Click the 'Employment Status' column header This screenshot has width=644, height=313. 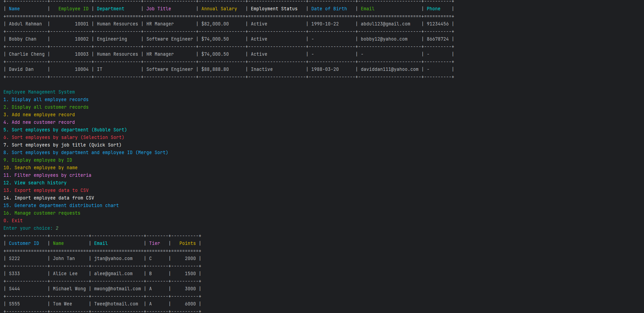click(x=274, y=9)
